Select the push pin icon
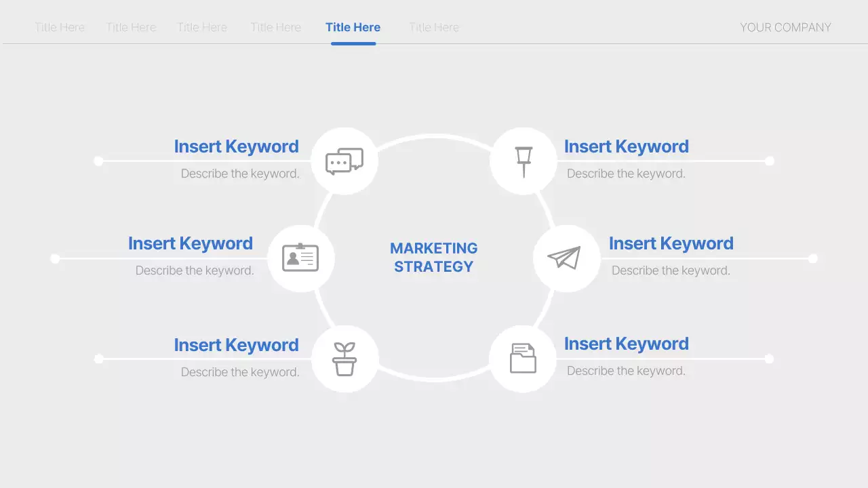The image size is (868, 488). click(x=523, y=160)
